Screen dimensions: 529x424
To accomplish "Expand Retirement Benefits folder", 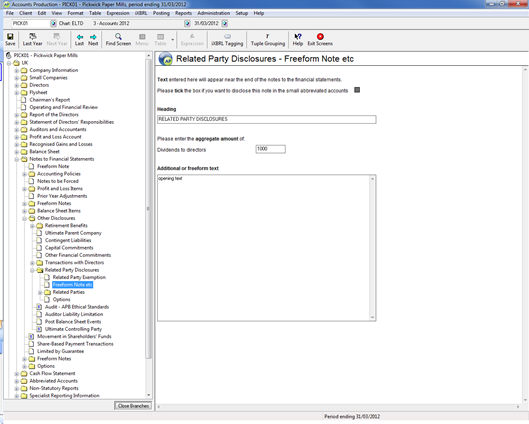I will [x=32, y=226].
